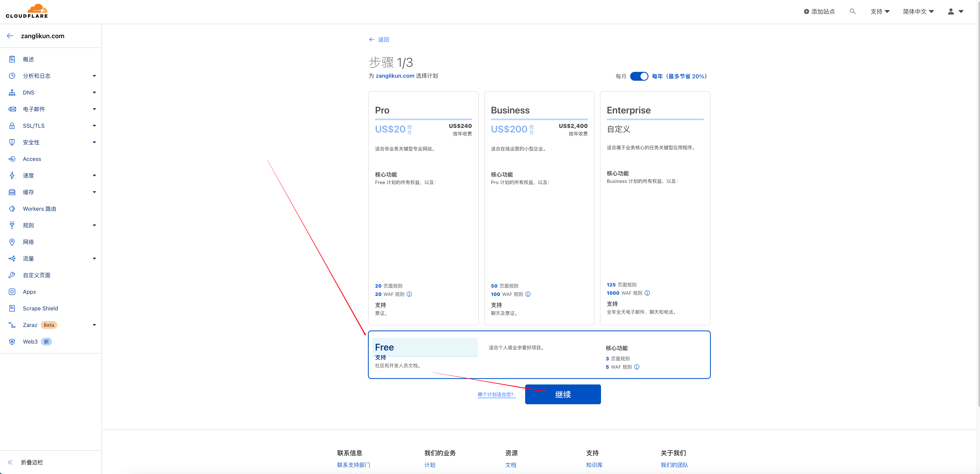Click the WAF info icon in Free plan

(637, 367)
